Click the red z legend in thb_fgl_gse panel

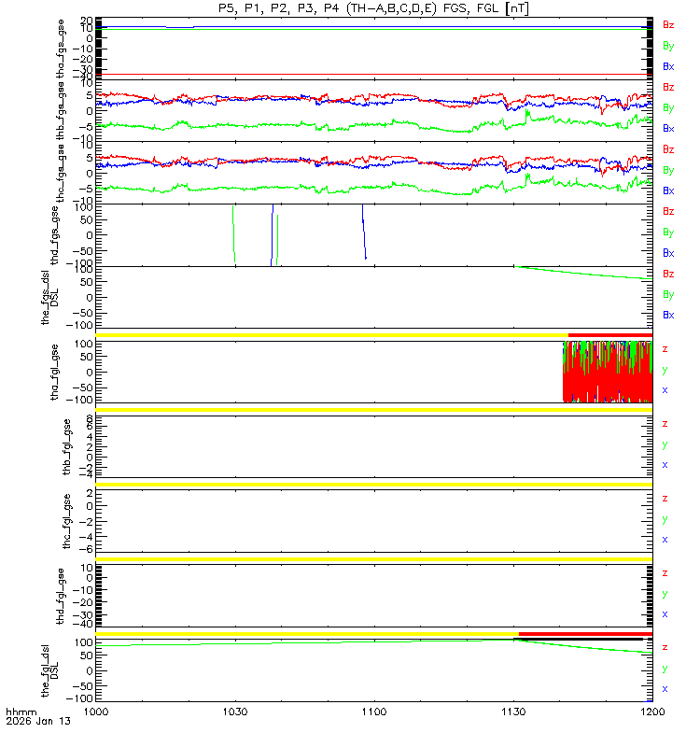[665, 424]
